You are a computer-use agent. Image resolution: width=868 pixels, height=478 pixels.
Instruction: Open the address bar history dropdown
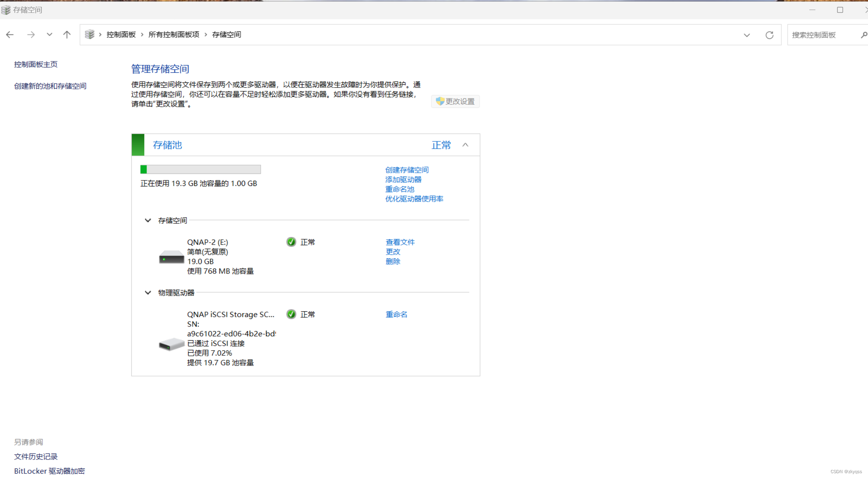747,35
